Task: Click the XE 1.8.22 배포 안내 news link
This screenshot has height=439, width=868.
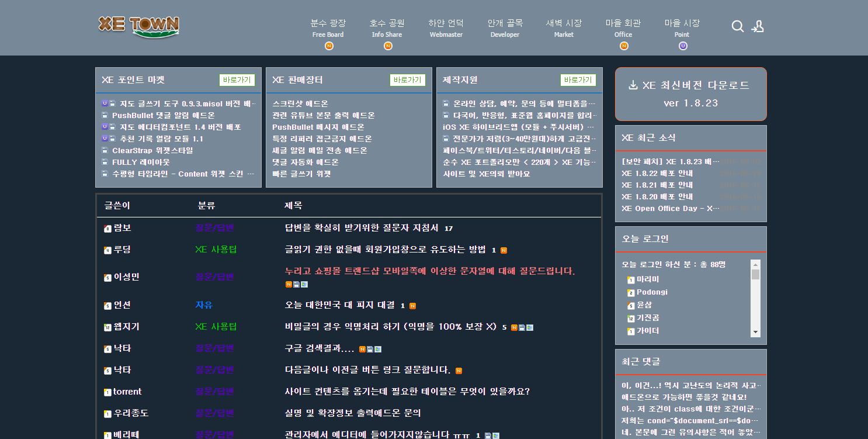Action: [x=657, y=173]
